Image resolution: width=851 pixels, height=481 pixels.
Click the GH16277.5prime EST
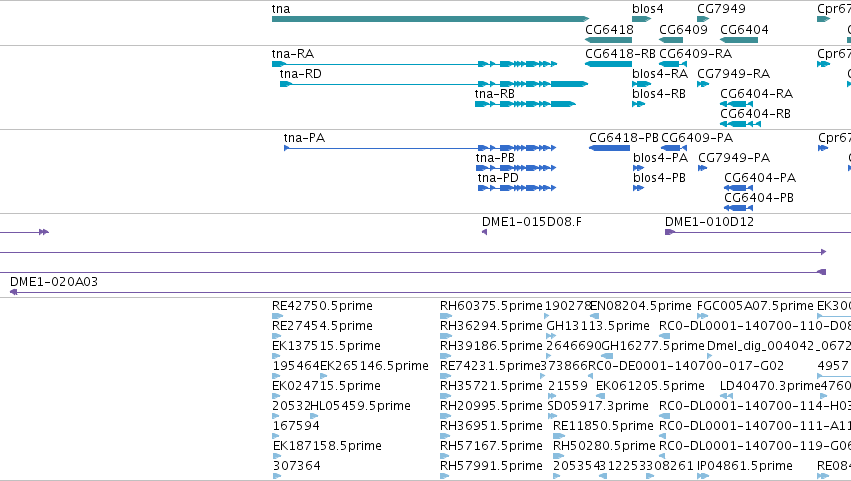click(607, 356)
